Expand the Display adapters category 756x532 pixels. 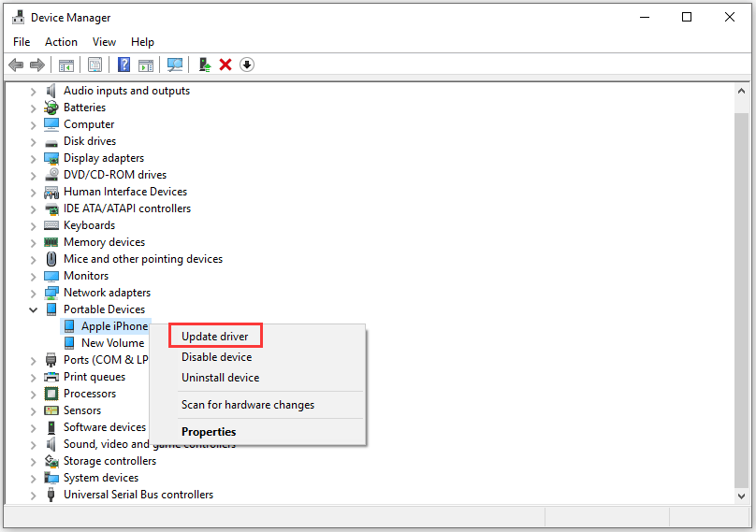click(x=34, y=159)
